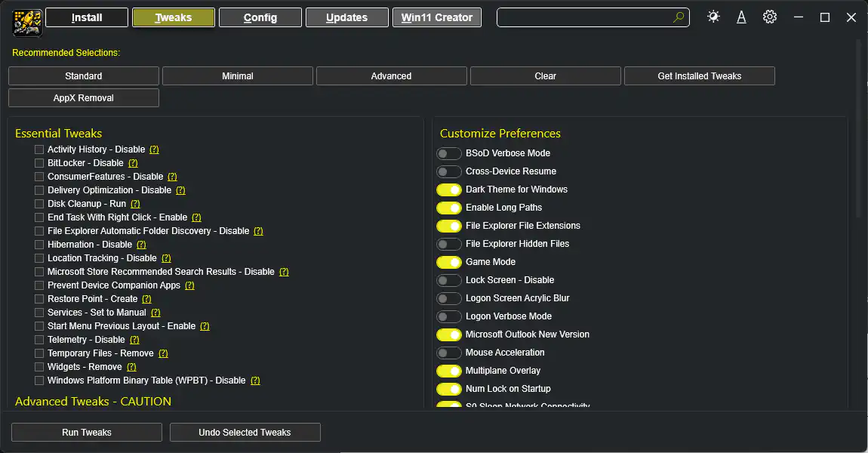Enable Cross-Device Resume toggle
868x453 pixels.
point(449,171)
